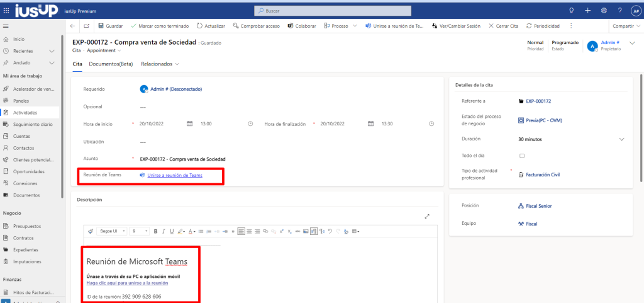Toggle the Todo el día checkbox

[522, 156]
